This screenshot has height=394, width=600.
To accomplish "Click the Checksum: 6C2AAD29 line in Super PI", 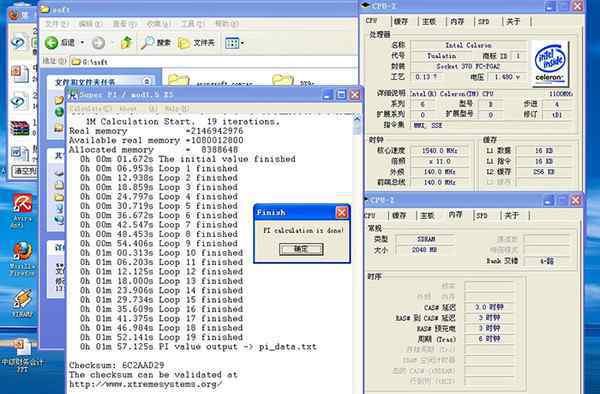I will pos(116,365).
